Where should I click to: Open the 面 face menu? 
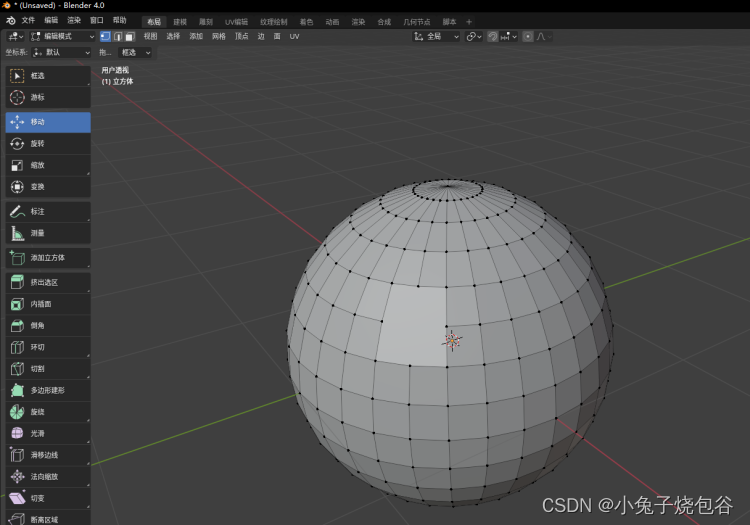click(x=277, y=36)
